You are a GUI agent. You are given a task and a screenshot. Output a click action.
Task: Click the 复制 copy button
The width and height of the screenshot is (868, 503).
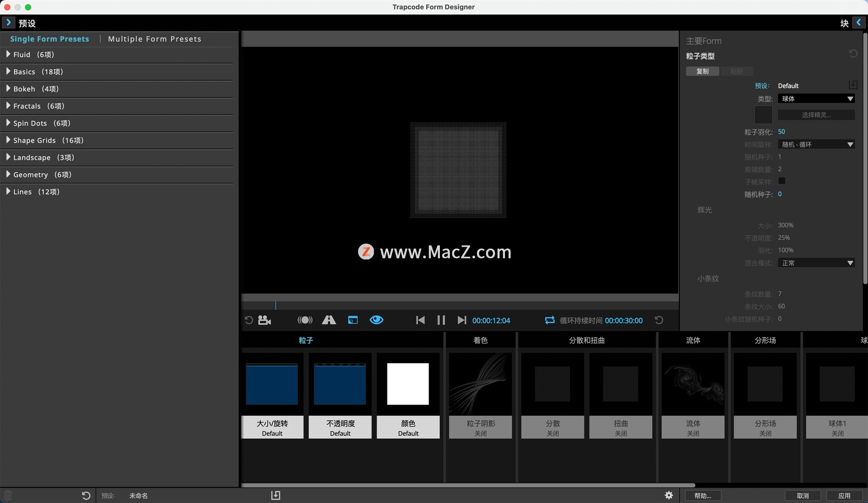[703, 71]
